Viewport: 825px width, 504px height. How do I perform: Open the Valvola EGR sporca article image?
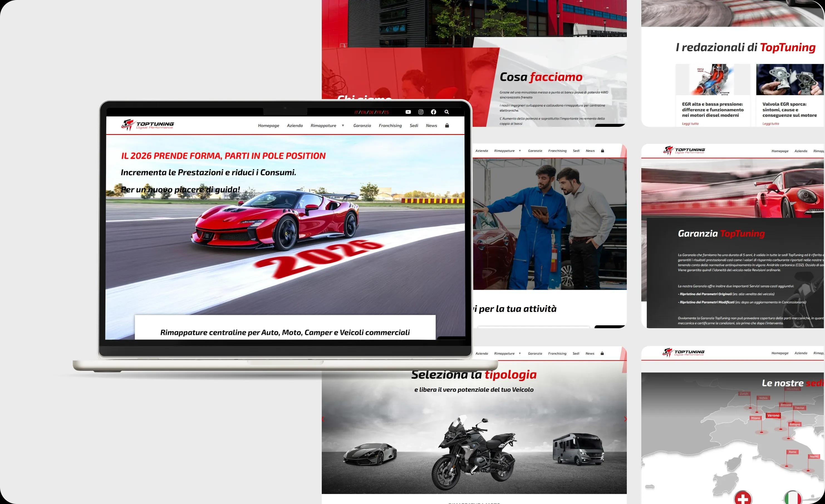790,79
